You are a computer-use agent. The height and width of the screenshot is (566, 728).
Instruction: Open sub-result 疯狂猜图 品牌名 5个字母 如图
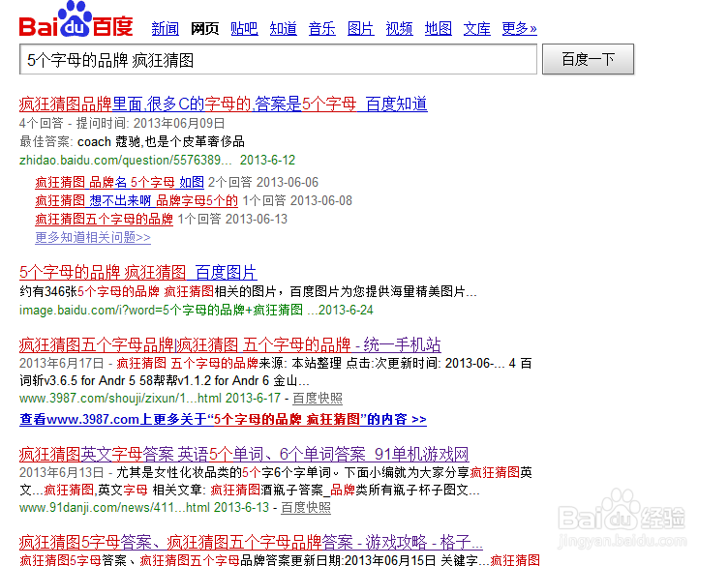pyautogui.click(x=120, y=182)
